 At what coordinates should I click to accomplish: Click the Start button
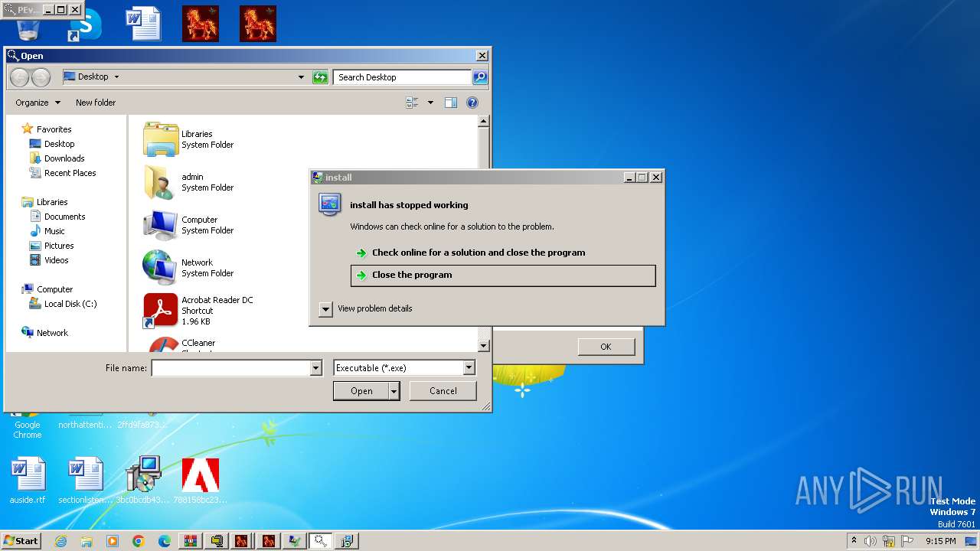[21, 541]
